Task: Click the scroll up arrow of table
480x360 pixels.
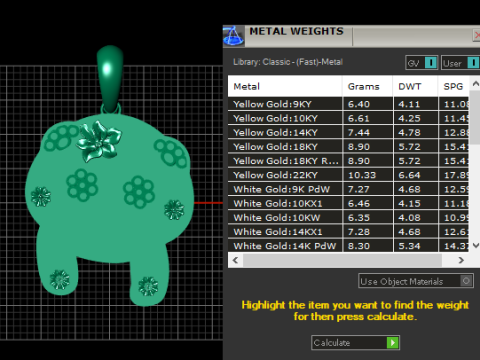Action: coord(476,84)
